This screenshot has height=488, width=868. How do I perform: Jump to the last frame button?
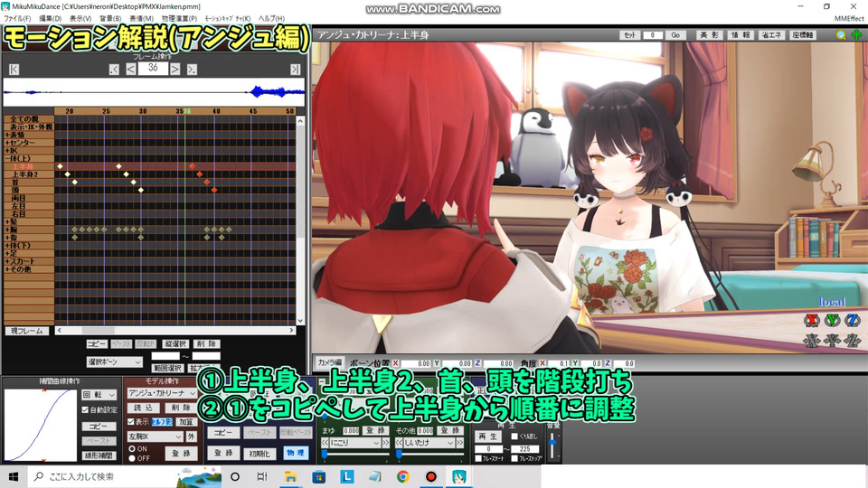click(x=296, y=70)
